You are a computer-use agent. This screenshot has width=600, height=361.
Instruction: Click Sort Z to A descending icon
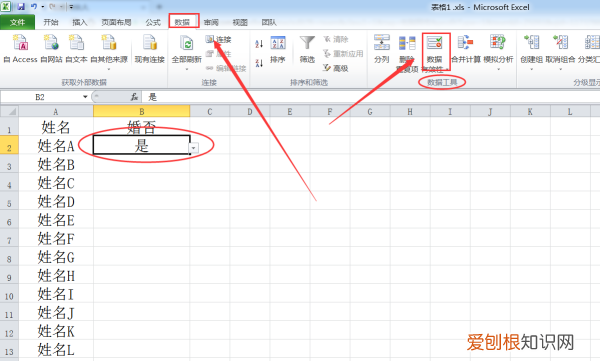259,63
